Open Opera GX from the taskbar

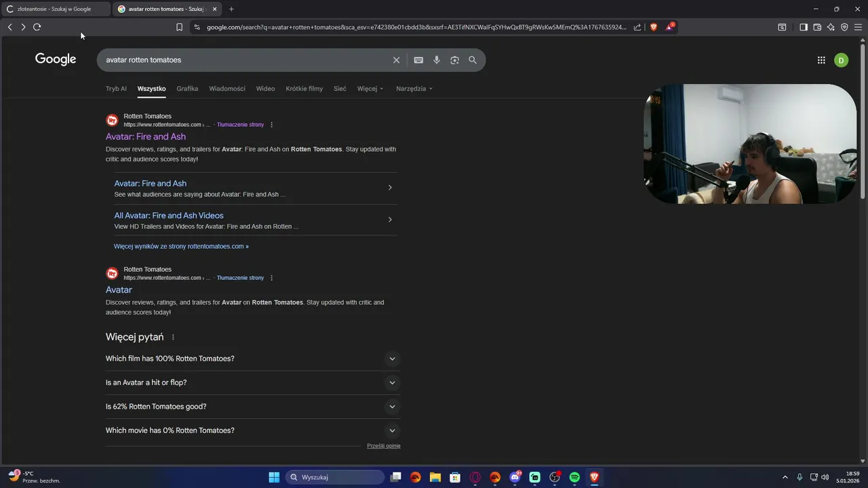pos(475,477)
